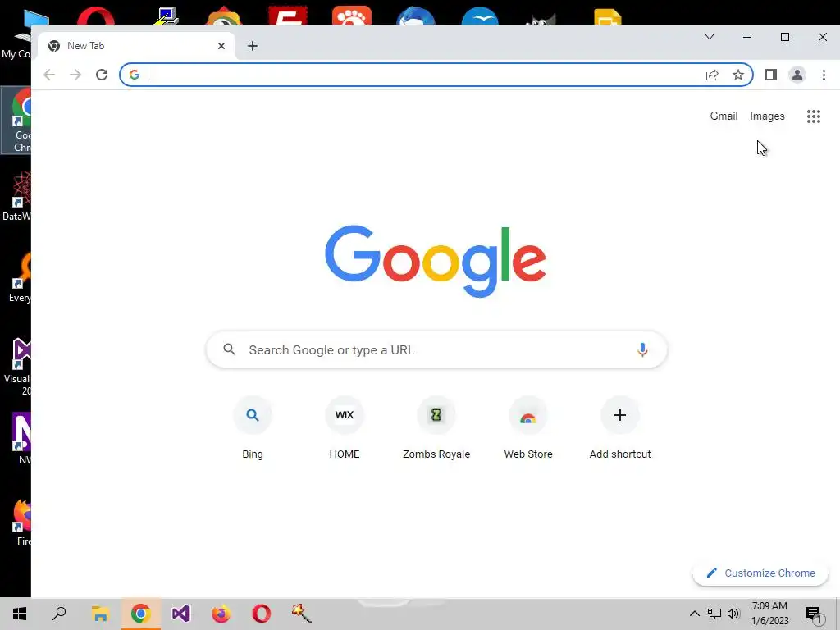Open a new tab with plus button

(x=253, y=46)
